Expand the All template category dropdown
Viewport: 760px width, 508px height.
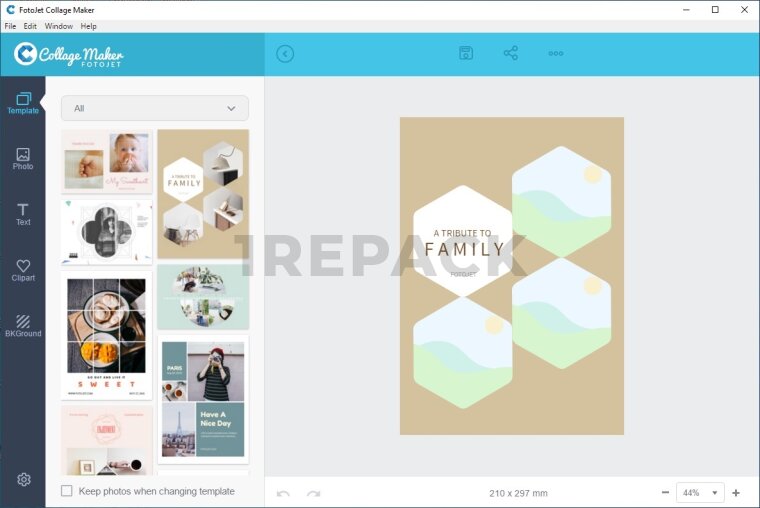155,108
